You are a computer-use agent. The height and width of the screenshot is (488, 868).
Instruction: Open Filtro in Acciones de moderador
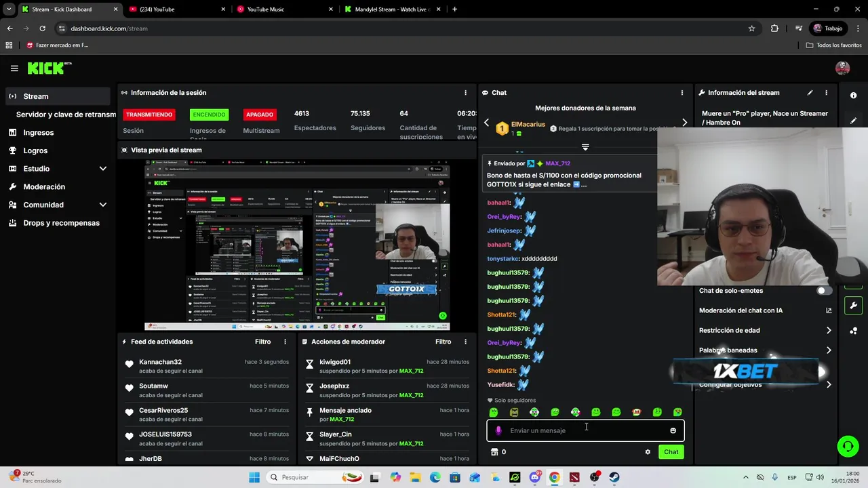[x=443, y=342]
